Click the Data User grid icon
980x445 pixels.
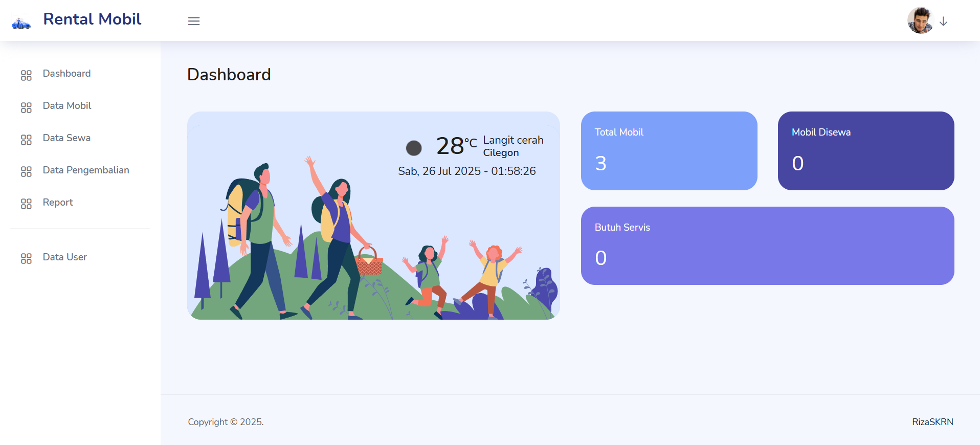(x=26, y=259)
